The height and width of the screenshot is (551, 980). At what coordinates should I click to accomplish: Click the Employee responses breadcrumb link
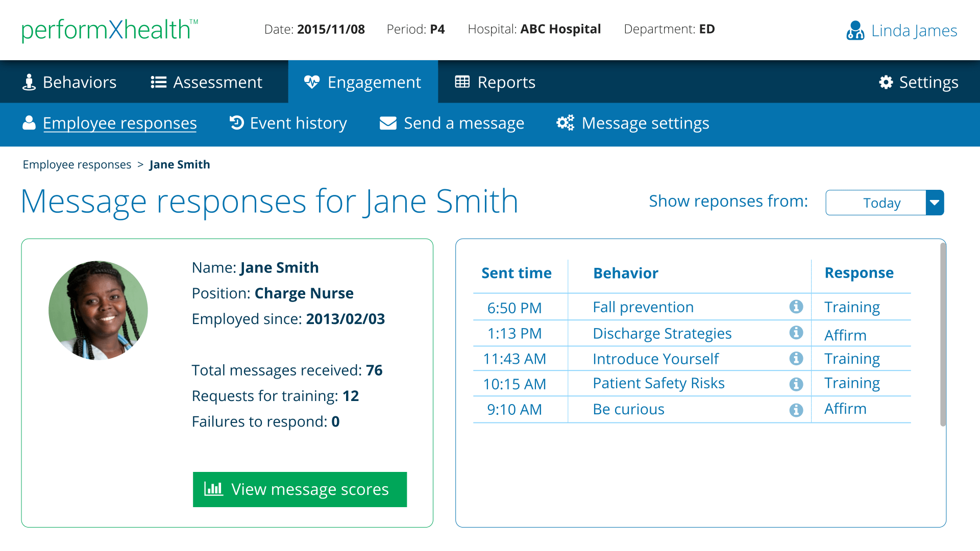click(77, 164)
